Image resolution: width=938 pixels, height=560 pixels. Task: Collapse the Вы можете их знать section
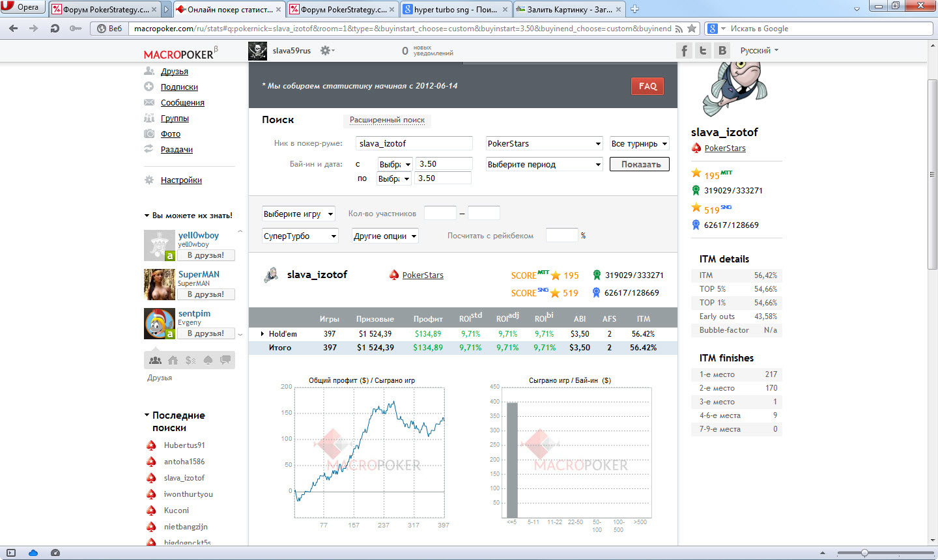pos(147,216)
